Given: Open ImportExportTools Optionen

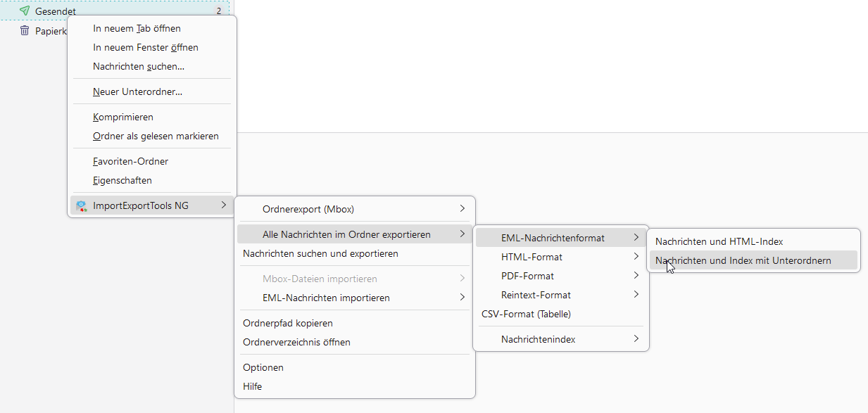Looking at the screenshot, I should [x=263, y=367].
